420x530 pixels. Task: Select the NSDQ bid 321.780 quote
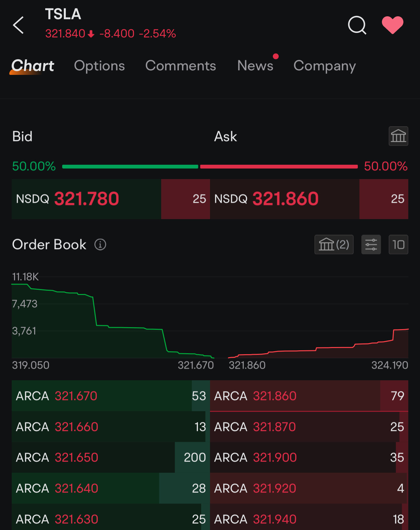click(x=111, y=199)
